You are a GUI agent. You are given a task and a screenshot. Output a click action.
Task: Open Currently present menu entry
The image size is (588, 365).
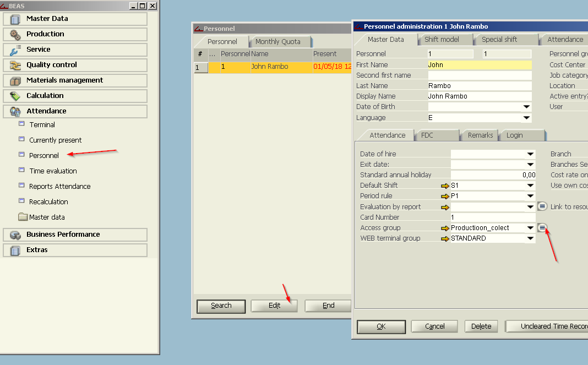pos(55,140)
